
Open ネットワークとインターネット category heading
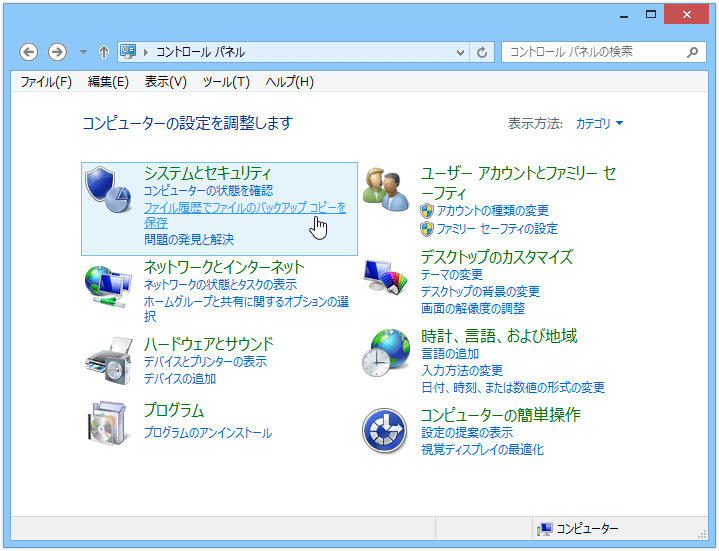coord(224,267)
